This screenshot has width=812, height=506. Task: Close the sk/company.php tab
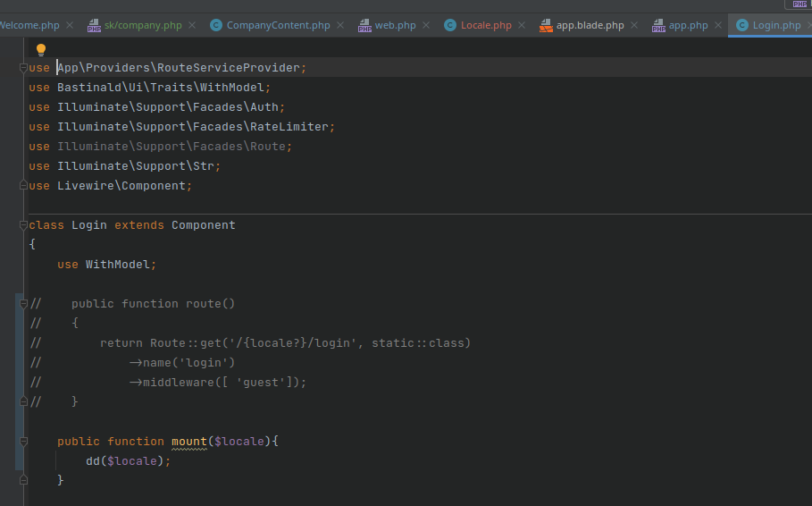click(191, 25)
